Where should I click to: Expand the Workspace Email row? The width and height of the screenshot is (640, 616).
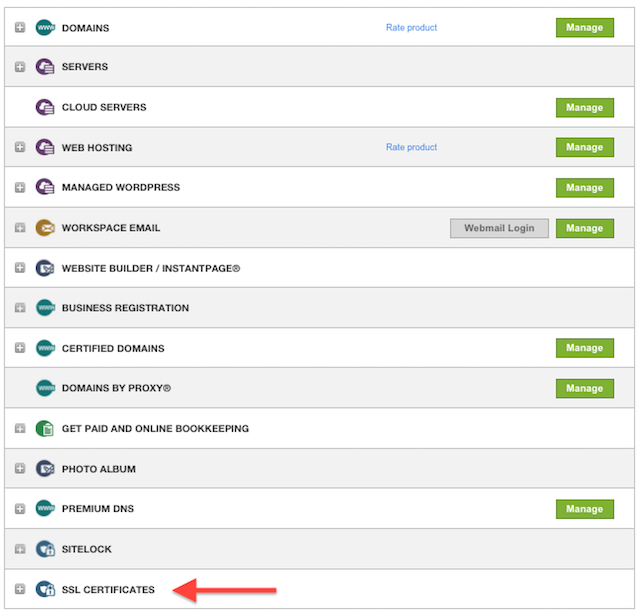point(20,227)
